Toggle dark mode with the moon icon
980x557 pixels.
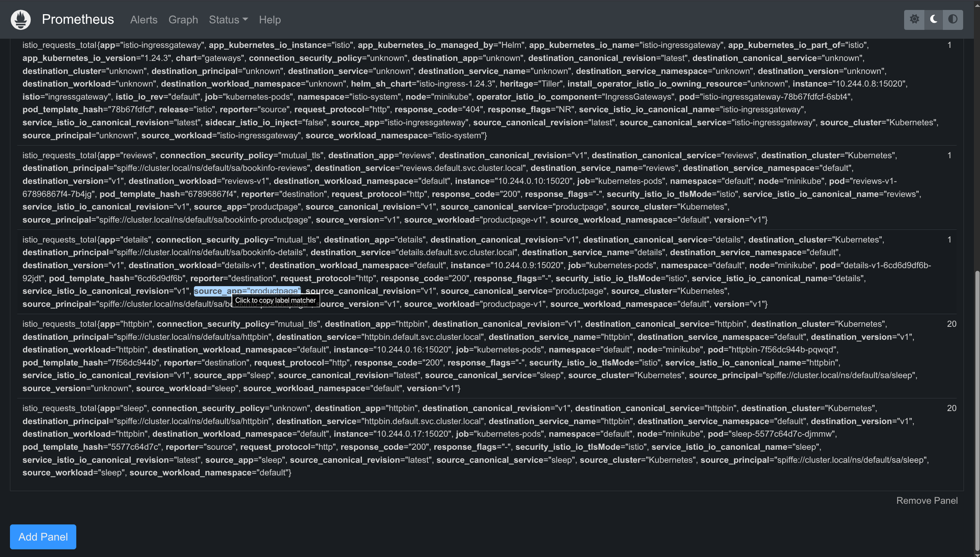coord(934,19)
